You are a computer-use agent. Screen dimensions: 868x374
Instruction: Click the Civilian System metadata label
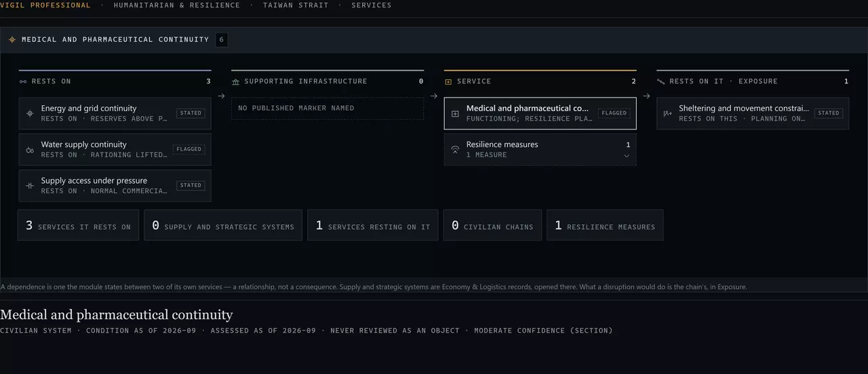pos(35,331)
